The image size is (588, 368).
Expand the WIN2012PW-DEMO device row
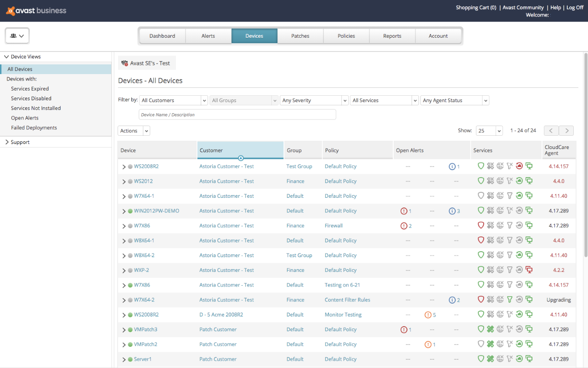point(124,211)
